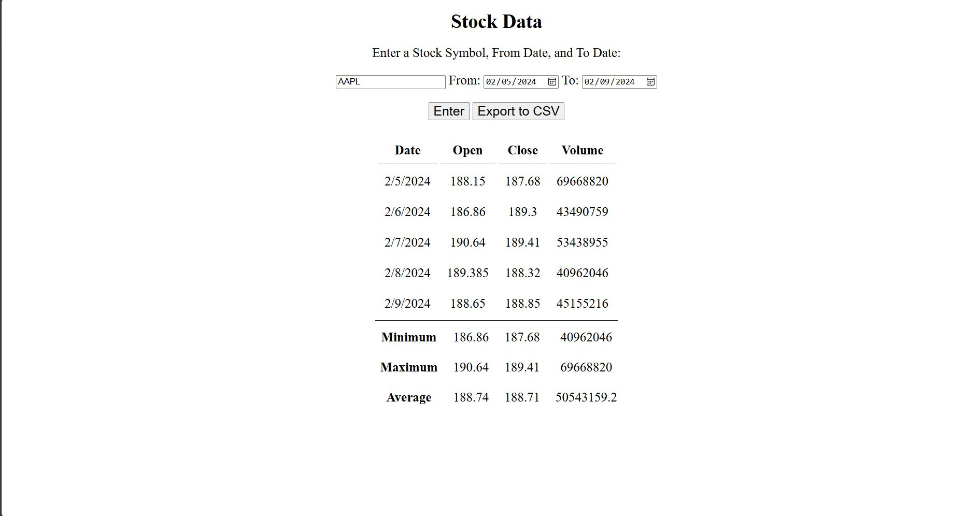Image resolution: width=980 pixels, height=516 pixels.
Task: Click the average volume value 50543159.2
Action: click(586, 397)
